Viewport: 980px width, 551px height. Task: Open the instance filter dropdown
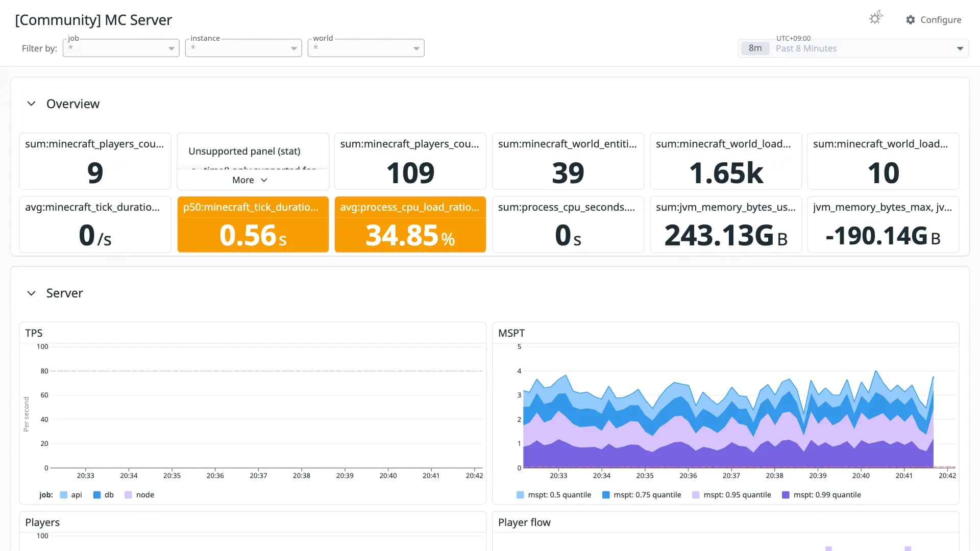[243, 48]
